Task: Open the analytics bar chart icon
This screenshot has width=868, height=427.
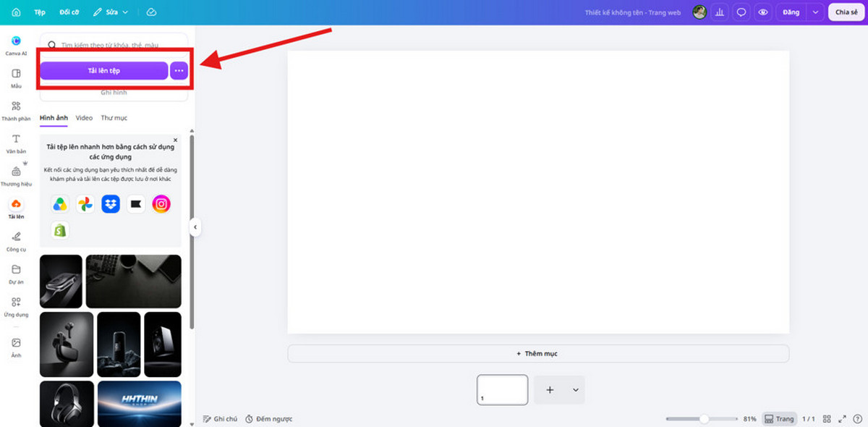Action: [720, 12]
